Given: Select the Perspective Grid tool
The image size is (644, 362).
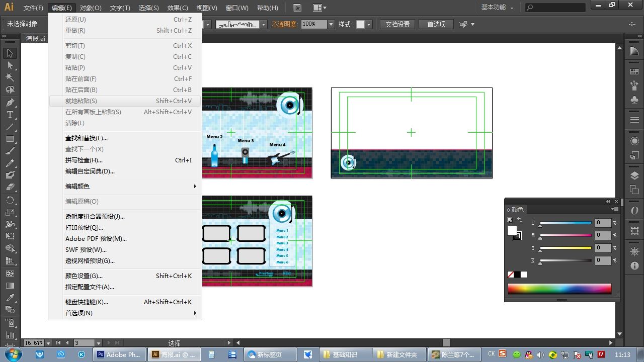Looking at the screenshot, I should [10, 260].
